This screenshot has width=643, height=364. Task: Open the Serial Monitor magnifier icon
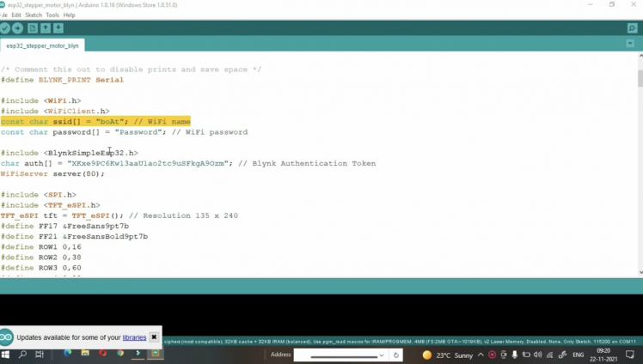pos(632,28)
